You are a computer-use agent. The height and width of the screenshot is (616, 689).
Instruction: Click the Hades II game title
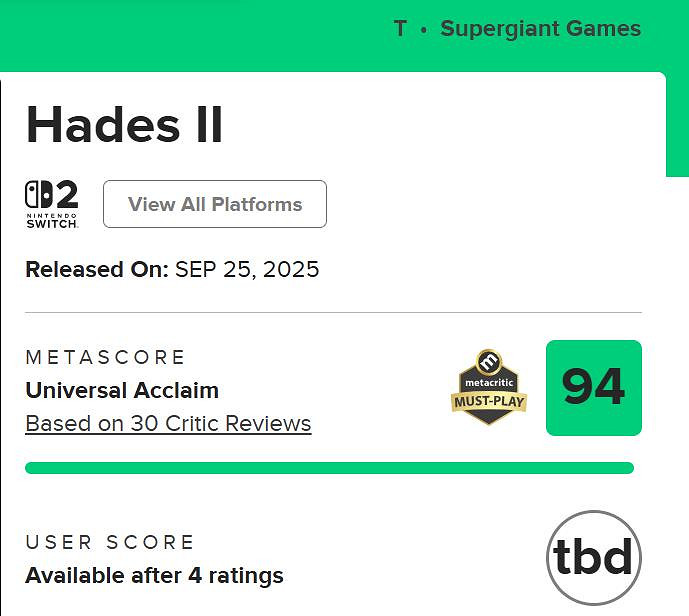pyautogui.click(x=124, y=125)
